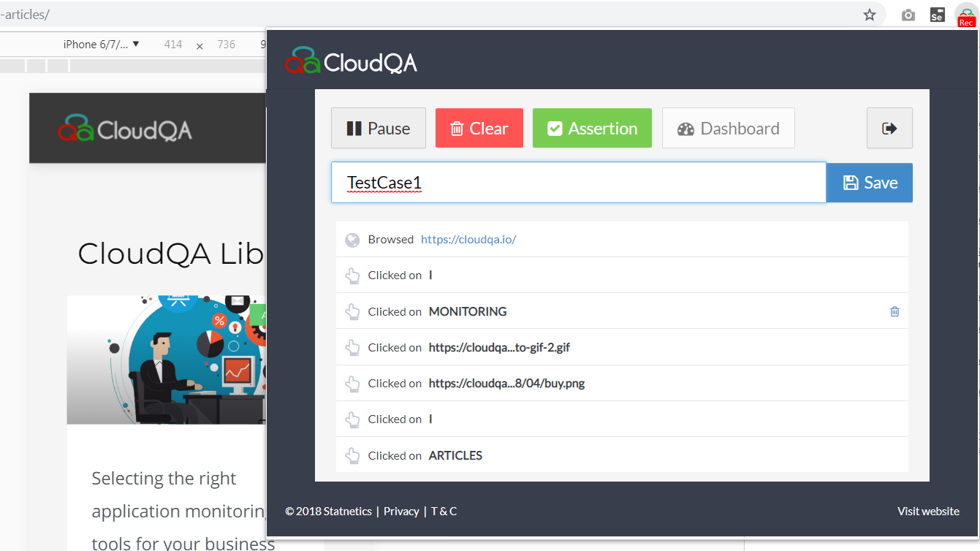This screenshot has width=980, height=551.
Task: Select the Clicked on ARTICLES step
Action: coord(622,455)
